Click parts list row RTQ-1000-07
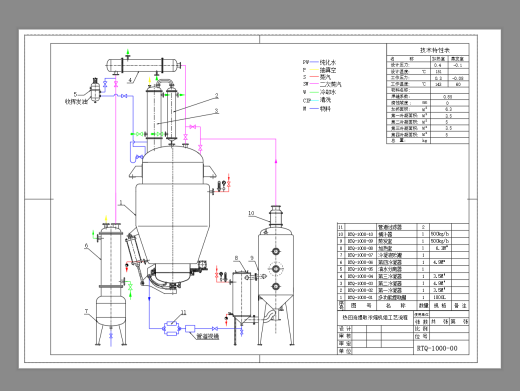 point(403,255)
